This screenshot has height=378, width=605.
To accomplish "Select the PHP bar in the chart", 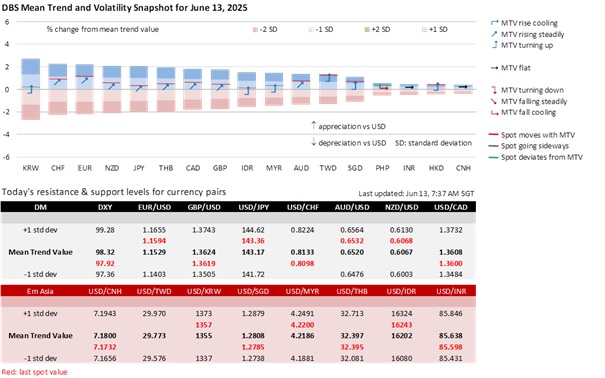I will pos(382,89).
